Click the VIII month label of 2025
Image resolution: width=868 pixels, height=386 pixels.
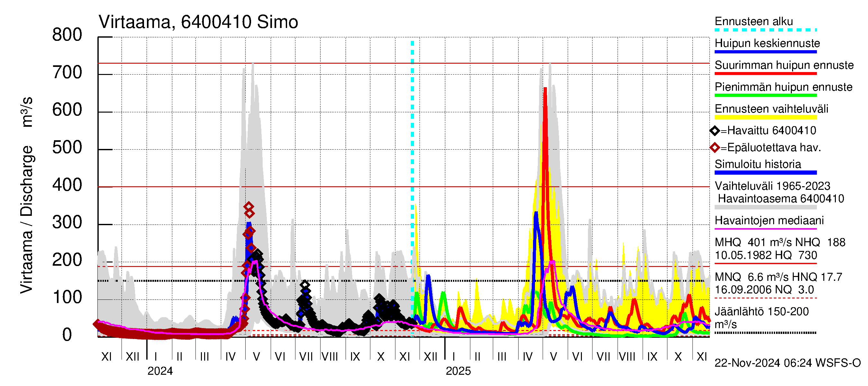(627, 357)
